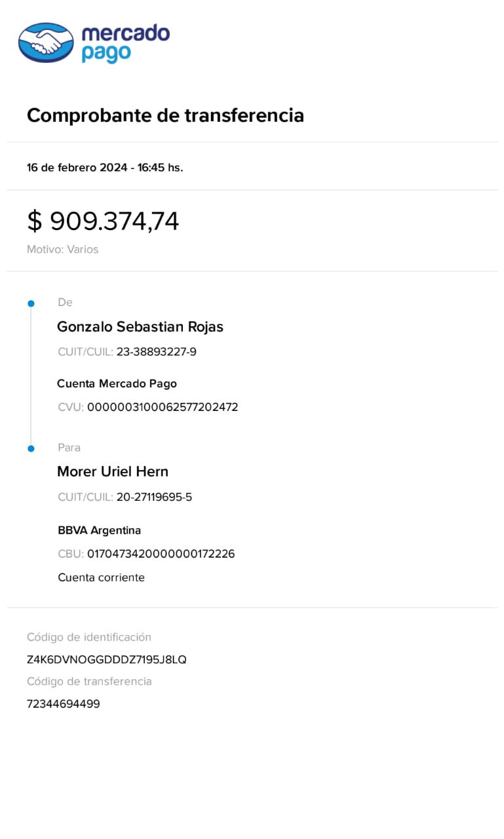Click the Motivo: Varios text

(x=62, y=250)
